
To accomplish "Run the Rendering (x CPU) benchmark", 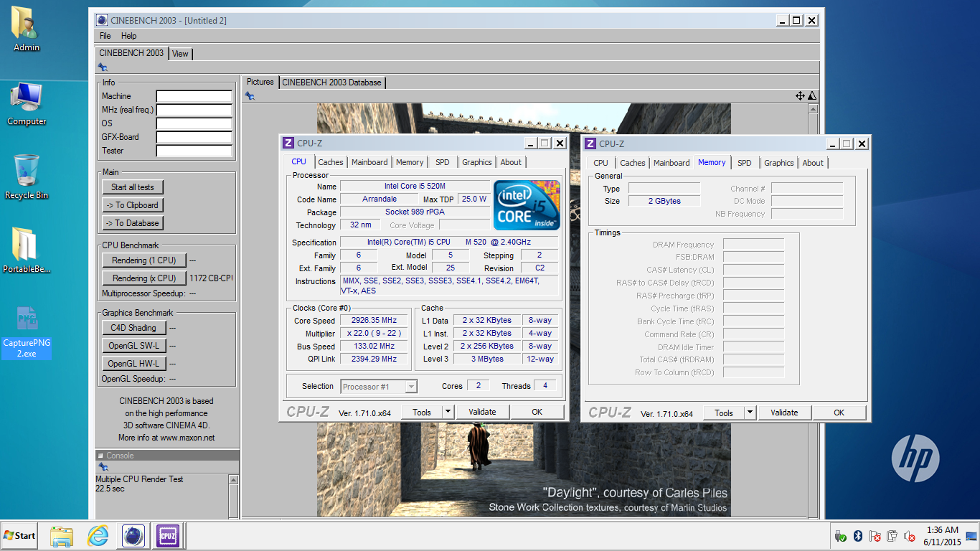I will 144,278.
